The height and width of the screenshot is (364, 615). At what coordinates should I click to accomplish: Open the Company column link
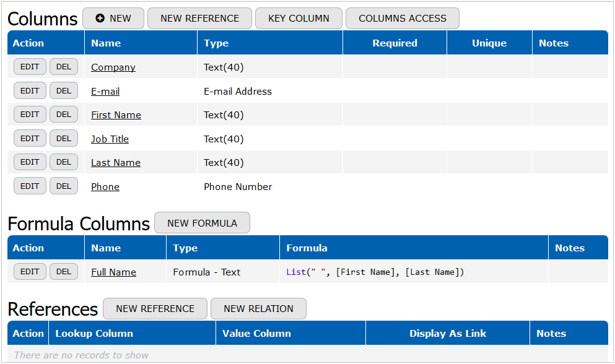pos(113,67)
